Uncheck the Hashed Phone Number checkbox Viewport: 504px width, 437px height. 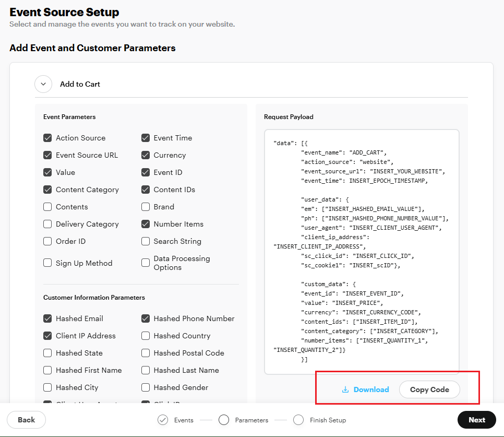tap(146, 318)
